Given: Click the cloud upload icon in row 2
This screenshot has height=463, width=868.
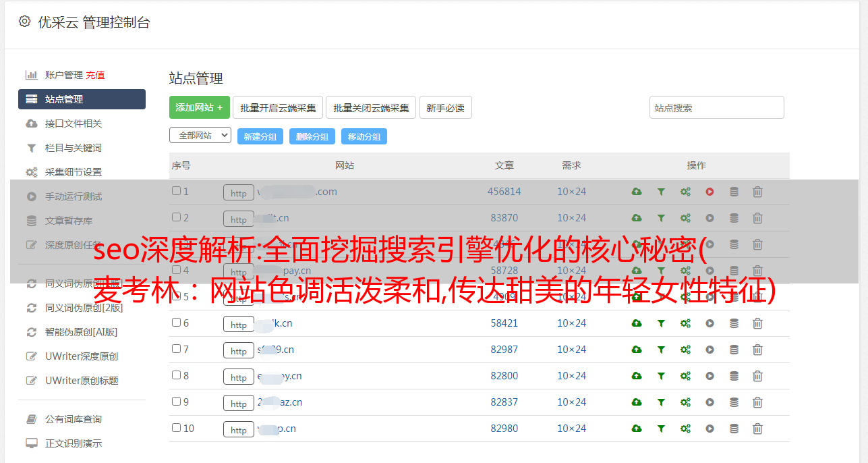Looking at the screenshot, I should (x=637, y=218).
